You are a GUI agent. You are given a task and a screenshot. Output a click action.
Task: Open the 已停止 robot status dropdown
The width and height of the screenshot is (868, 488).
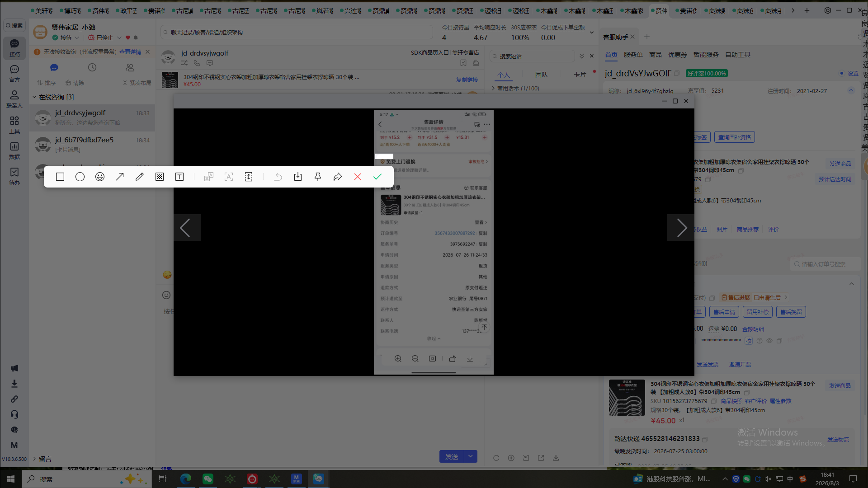[119, 38]
